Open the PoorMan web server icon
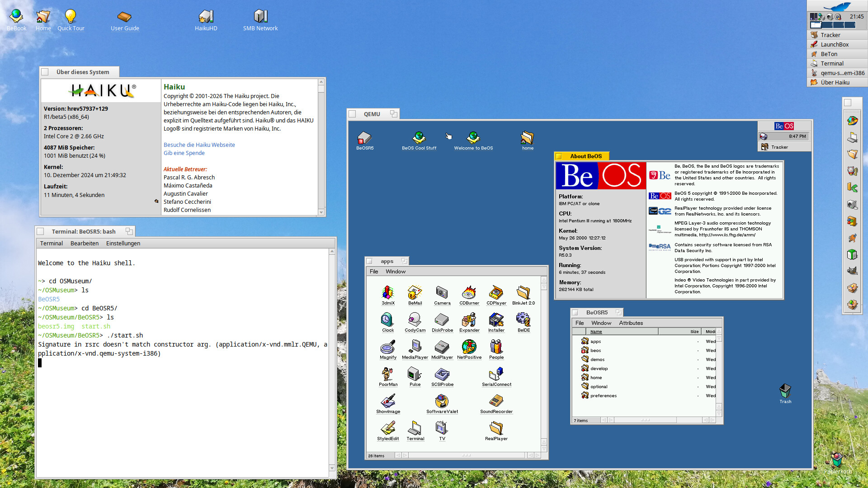The width and height of the screenshot is (868, 488). (387, 374)
